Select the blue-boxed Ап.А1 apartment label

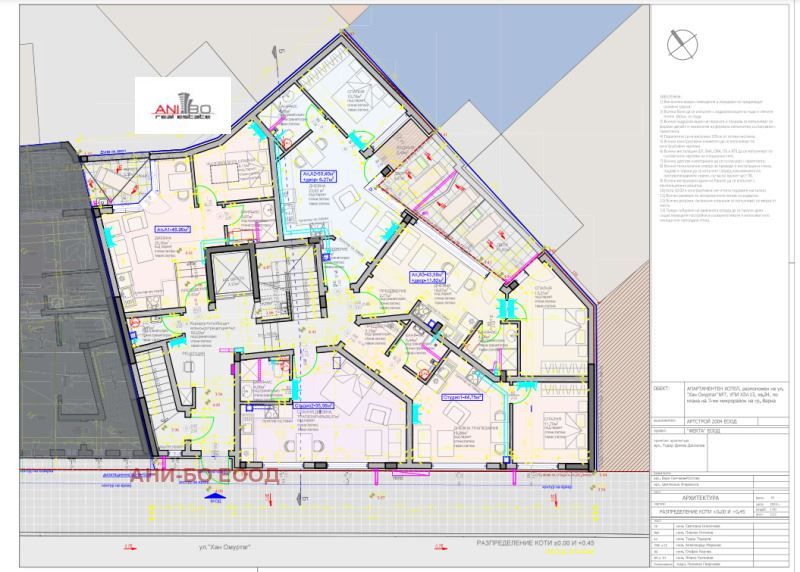pyautogui.click(x=173, y=229)
